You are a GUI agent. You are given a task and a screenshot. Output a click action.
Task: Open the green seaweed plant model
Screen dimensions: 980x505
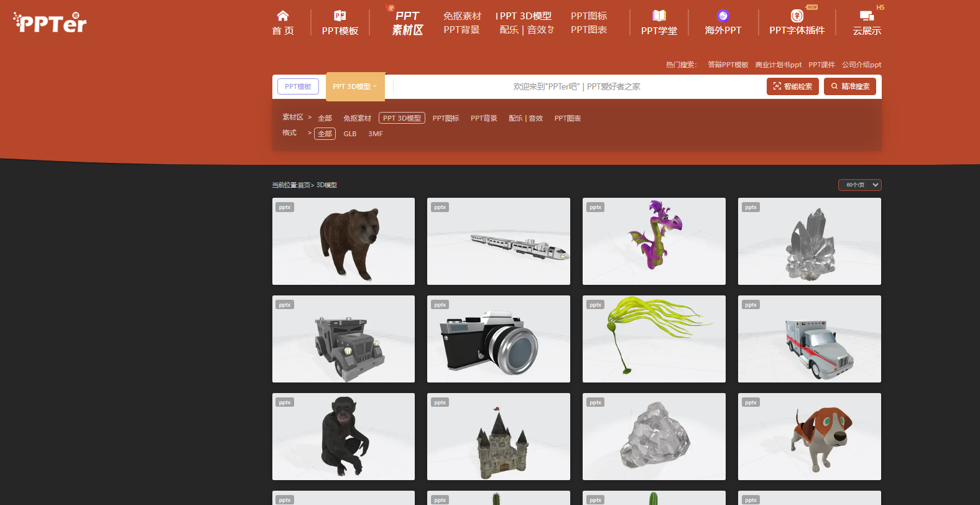(654, 339)
